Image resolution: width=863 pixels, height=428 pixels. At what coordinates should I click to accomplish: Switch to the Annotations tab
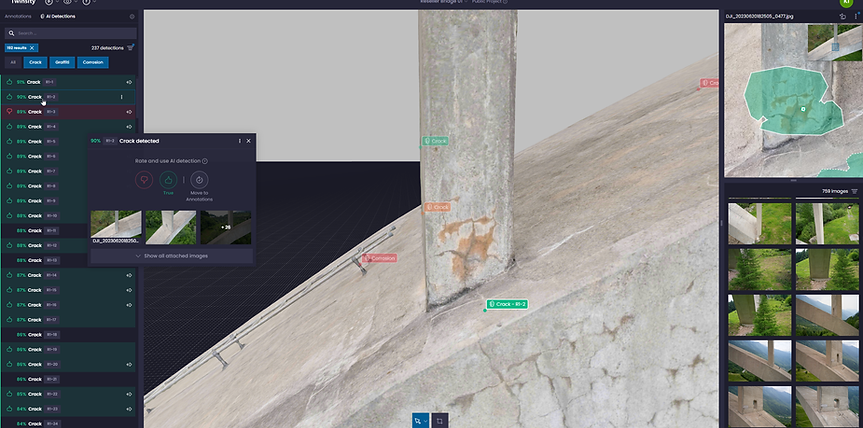(18, 17)
